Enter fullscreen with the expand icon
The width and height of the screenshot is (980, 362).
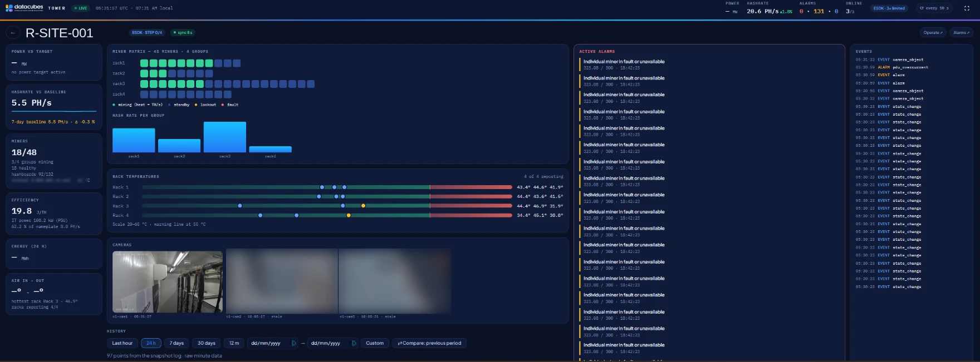tap(967, 8)
